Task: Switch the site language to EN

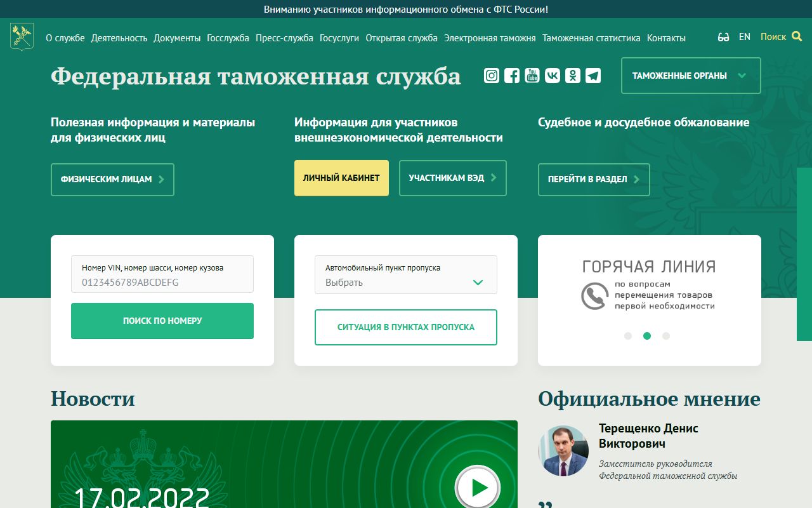Action: (745, 37)
